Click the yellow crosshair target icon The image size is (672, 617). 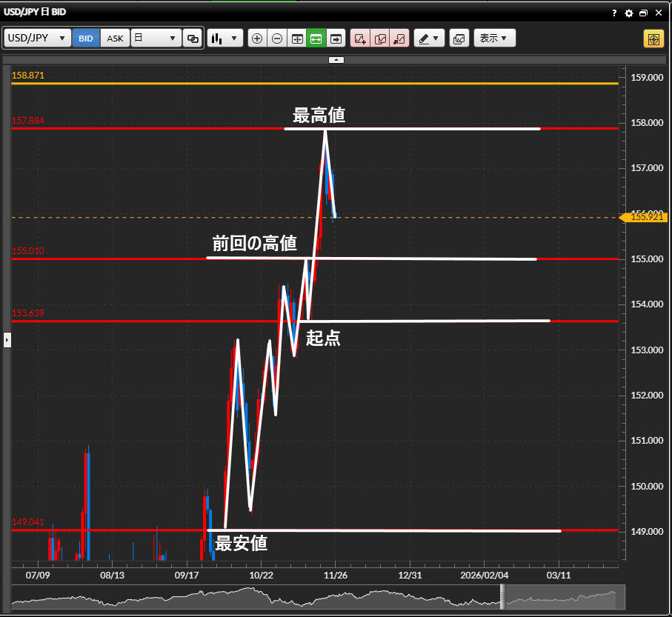point(653,39)
